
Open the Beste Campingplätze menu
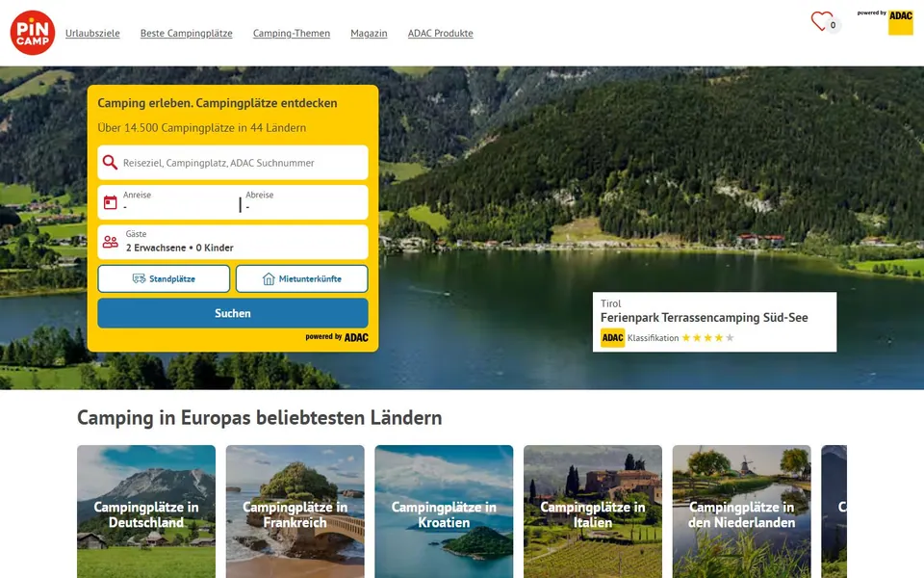[x=186, y=33]
